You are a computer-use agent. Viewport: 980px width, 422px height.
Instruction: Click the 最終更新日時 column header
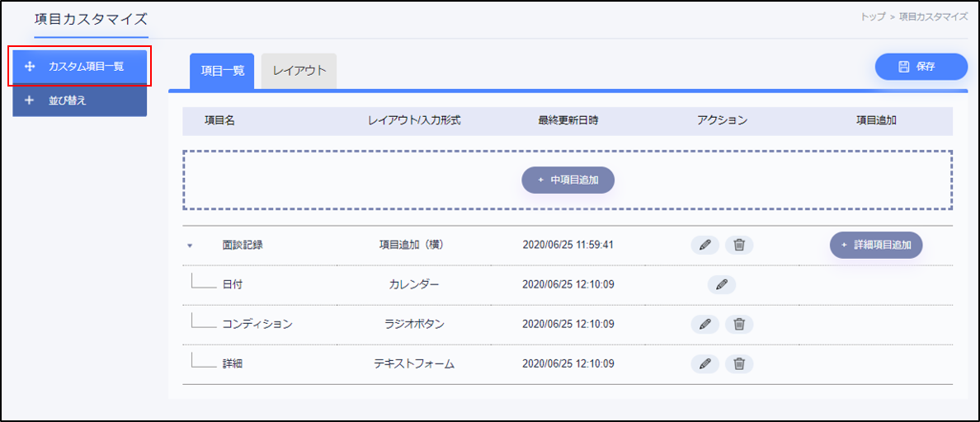pos(568,120)
